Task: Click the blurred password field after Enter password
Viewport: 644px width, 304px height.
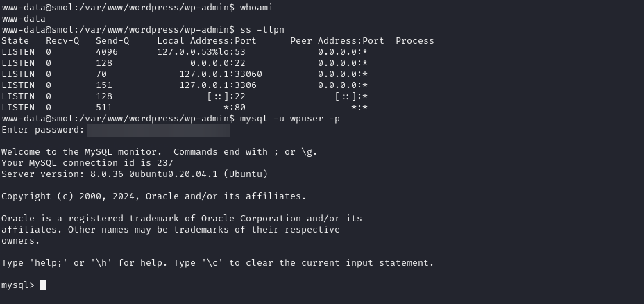Action: point(158,130)
